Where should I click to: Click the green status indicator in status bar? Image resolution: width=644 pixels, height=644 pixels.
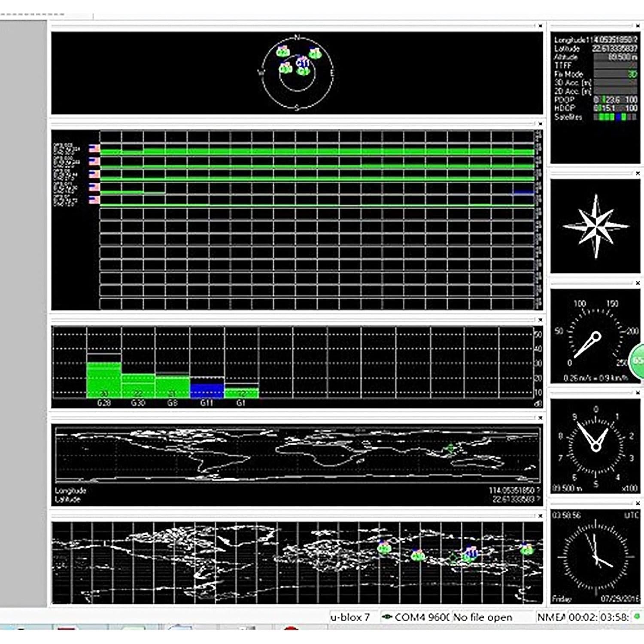pos(637,617)
